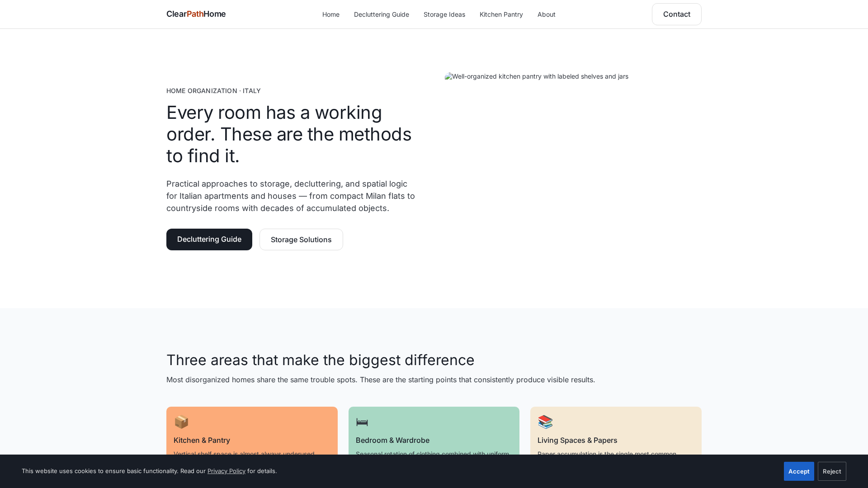Viewport: 868px width, 488px height.
Task: Click the dark Decluttering Guide hero button
Action: 209,239
